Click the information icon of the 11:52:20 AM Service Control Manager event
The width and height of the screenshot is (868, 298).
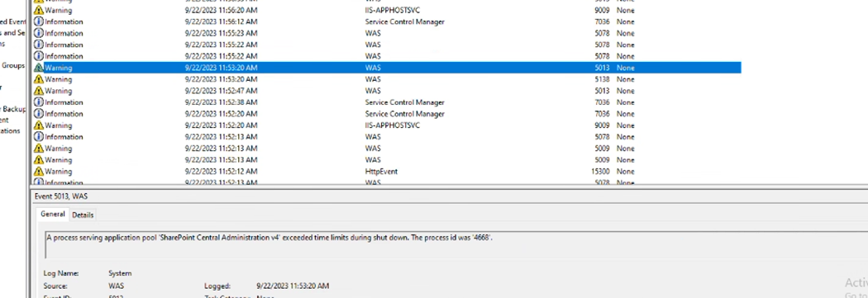pyautogui.click(x=38, y=114)
